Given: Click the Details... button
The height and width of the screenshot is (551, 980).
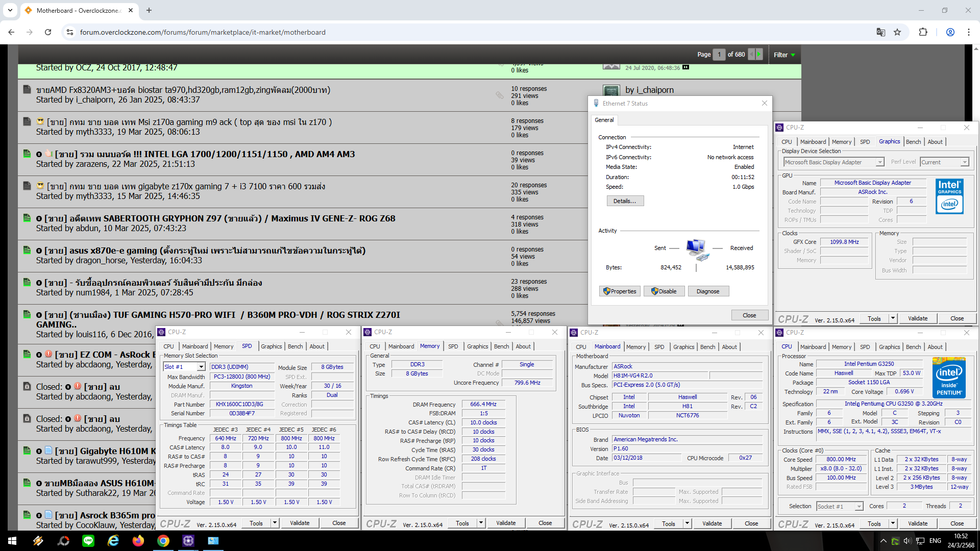Looking at the screenshot, I should (625, 201).
